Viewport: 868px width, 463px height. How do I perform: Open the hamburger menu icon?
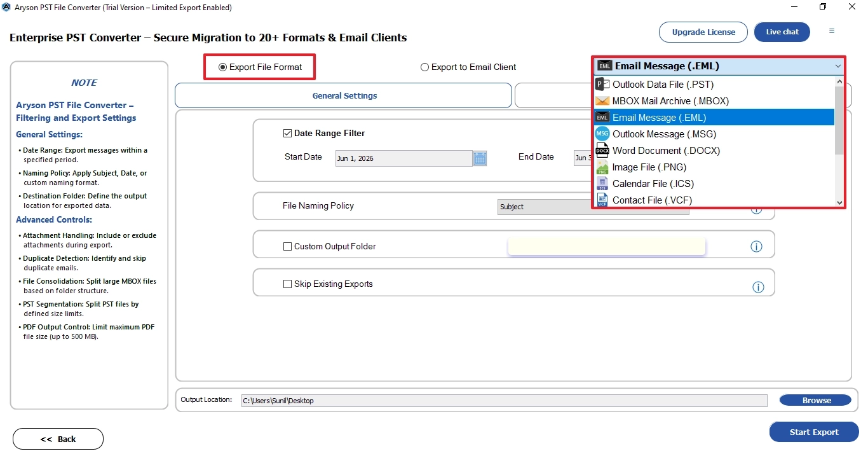pos(832,31)
